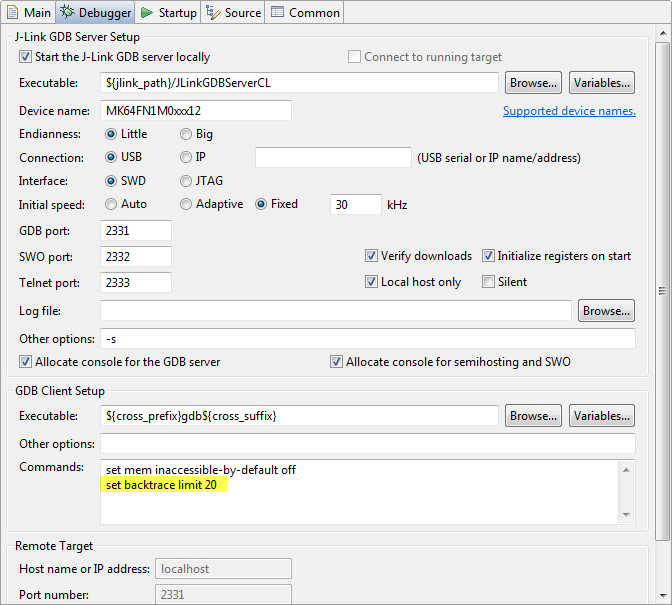
Task: Browse for GDB client executable
Action: tap(533, 416)
